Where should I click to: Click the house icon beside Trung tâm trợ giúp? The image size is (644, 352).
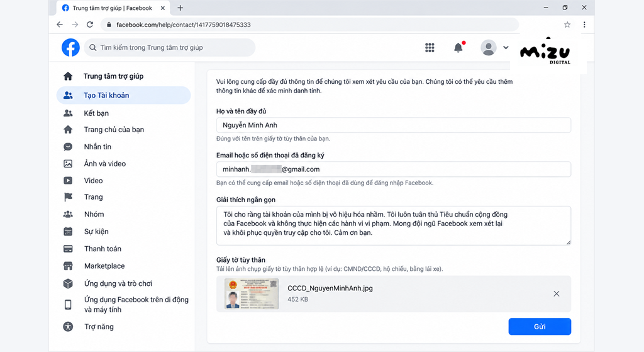tap(68, 76)
